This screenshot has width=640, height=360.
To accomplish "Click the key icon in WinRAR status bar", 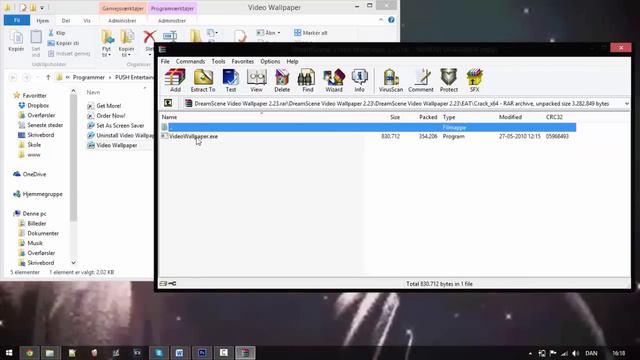I will [172, 283].
